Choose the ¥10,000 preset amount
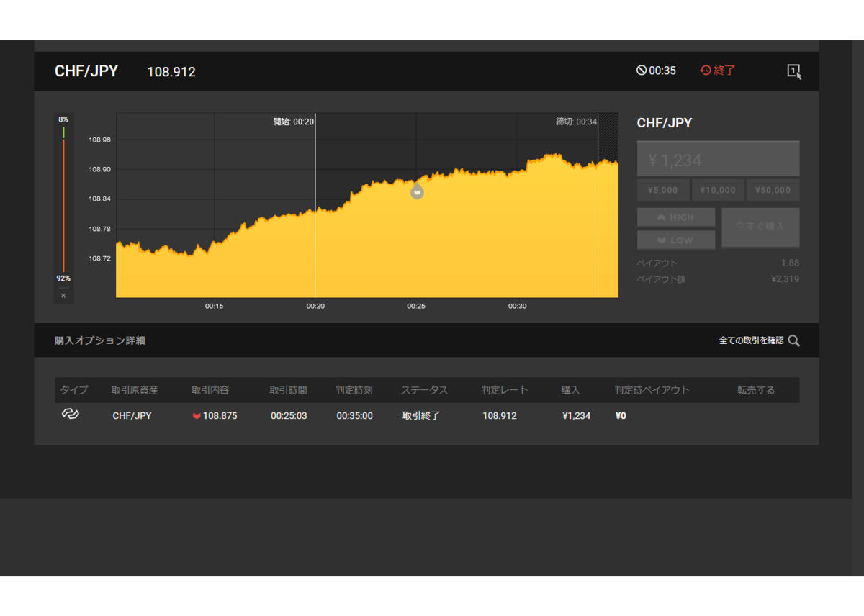This screenshot has height=616, width=864. 718,191
